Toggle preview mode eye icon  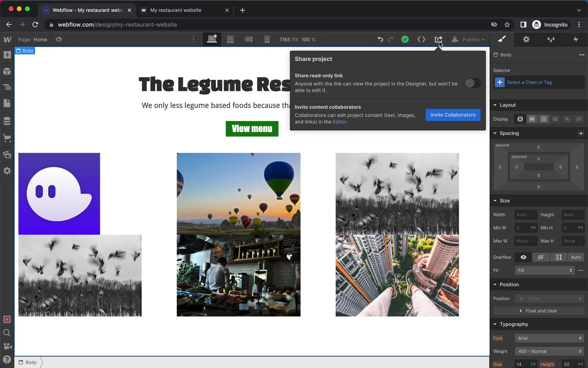click(59, 39)
